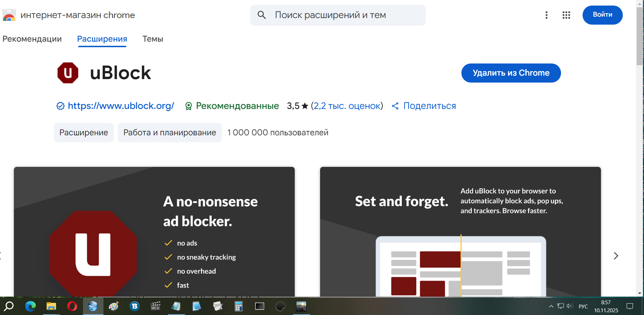
Task: Click the red uBlock logo beside the title
Action: pos(68,73)
